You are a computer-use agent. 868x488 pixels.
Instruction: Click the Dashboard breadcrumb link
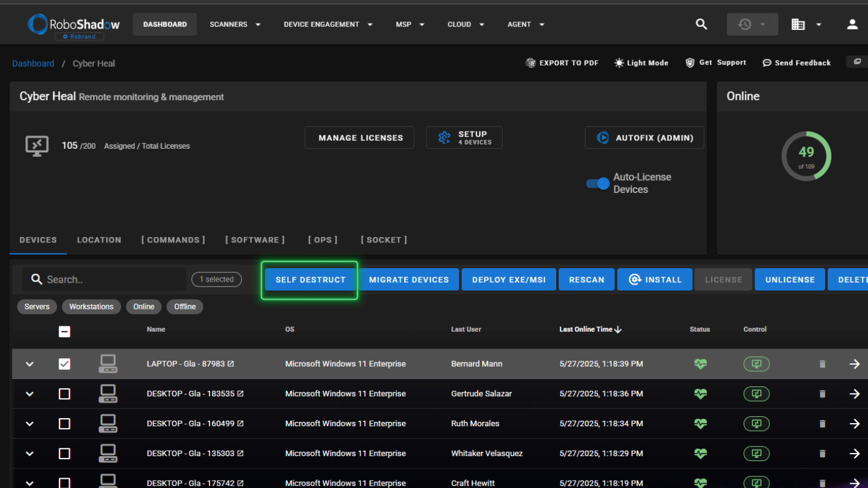33,64
